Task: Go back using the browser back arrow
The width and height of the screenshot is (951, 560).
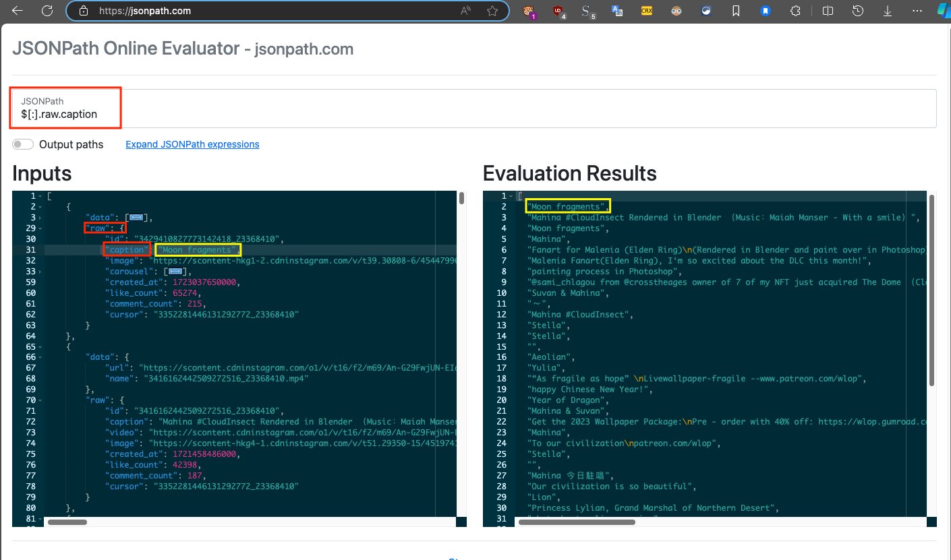Action: (x=18, y=11)
